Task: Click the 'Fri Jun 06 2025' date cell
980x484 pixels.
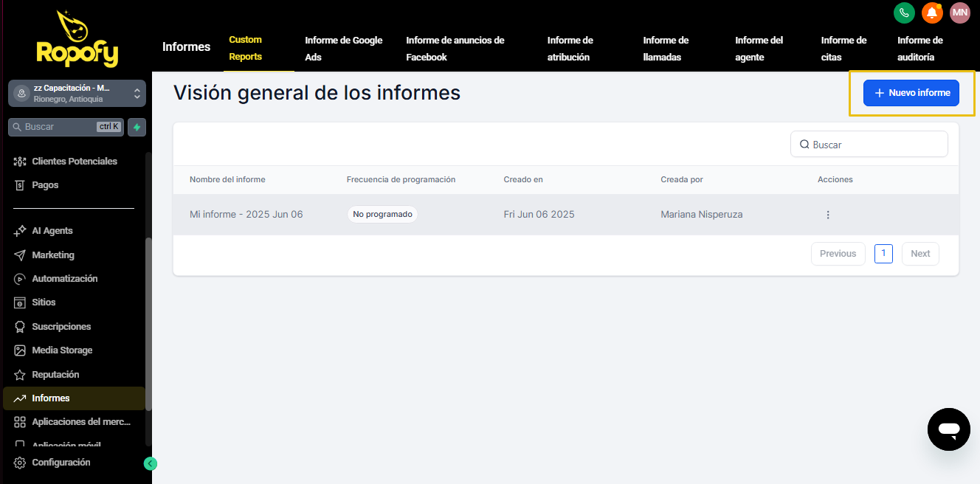Action: tap(539, 215)
